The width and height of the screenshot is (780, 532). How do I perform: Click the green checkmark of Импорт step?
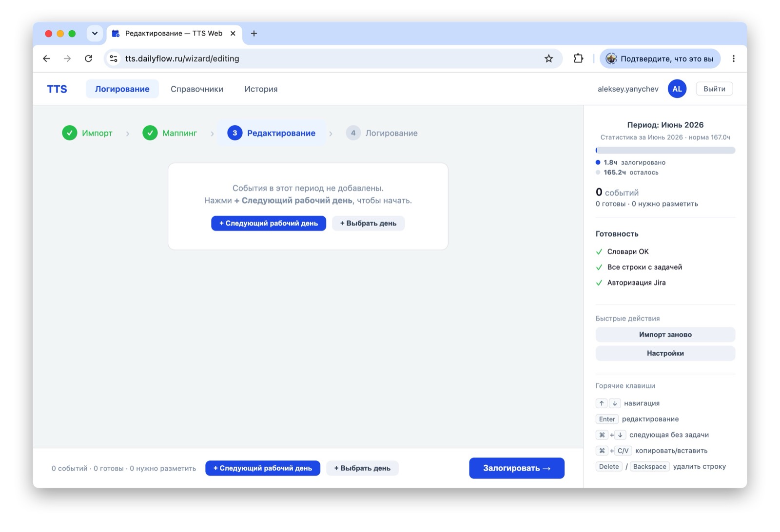70,133
